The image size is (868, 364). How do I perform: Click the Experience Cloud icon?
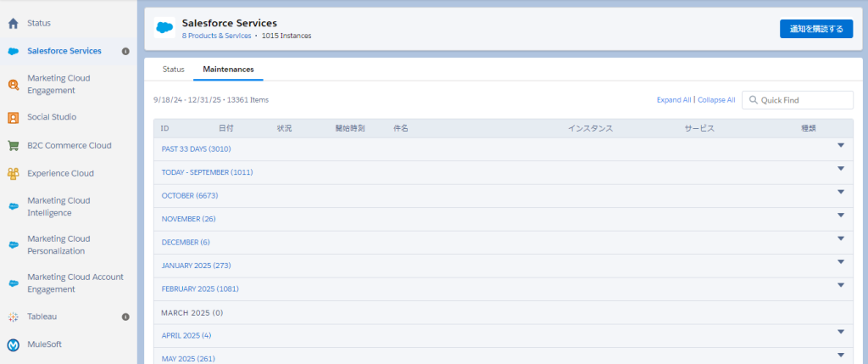click(14, 173)
